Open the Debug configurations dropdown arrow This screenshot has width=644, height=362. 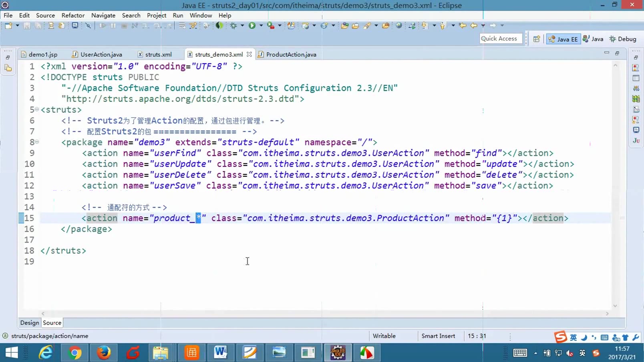242,26
